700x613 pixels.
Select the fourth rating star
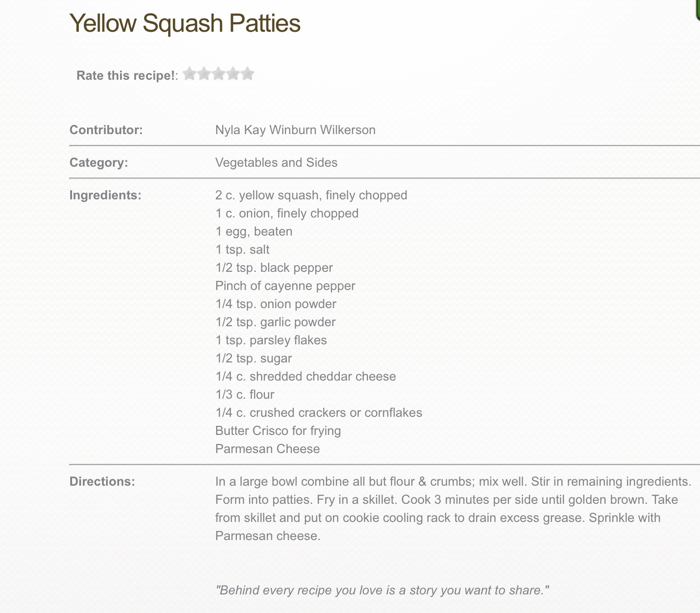pos(233,74)
